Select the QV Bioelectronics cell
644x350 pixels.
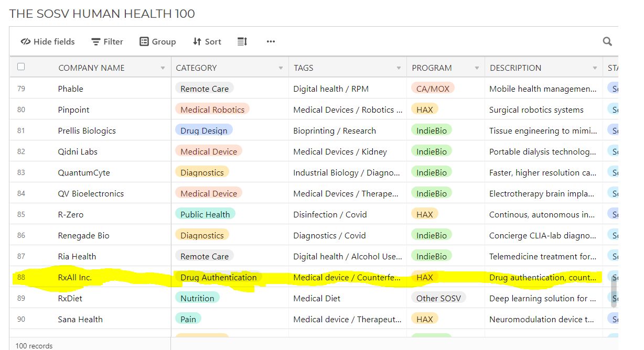pos(112,193)
